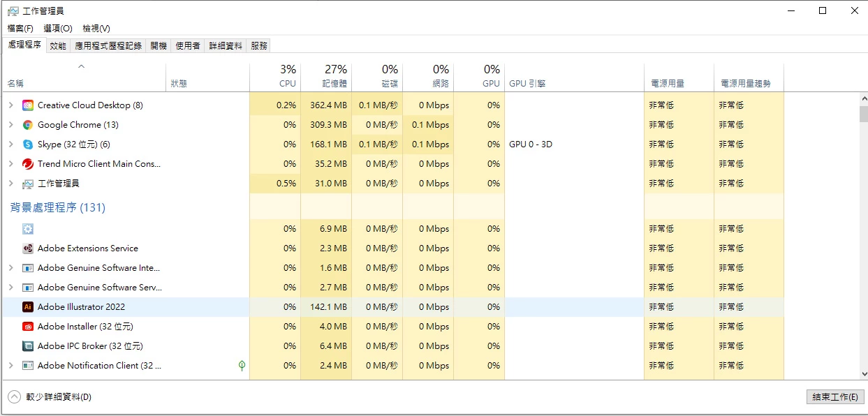
Task: Click the Task Manager title bar icon
Action: coord(13,11)
